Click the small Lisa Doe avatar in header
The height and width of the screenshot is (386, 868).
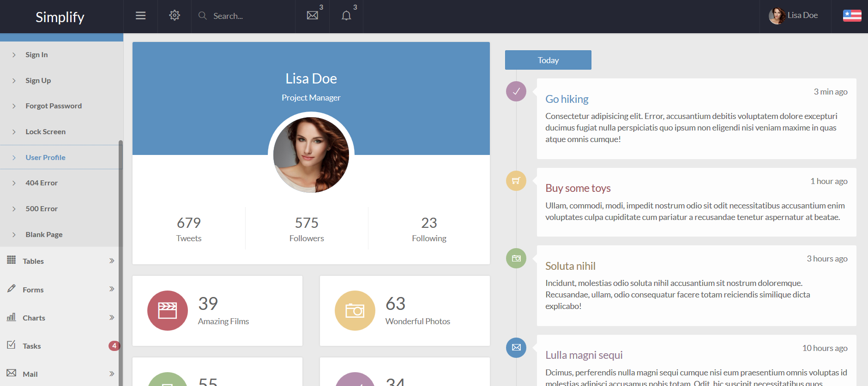[777, 16]
